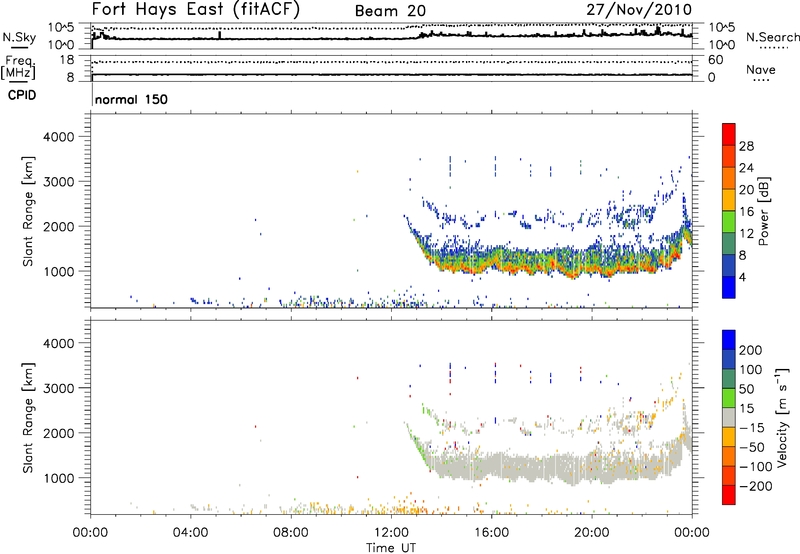Click the 'Time UT' axis title
800x554 pixels.
click(x=391, y=548)
